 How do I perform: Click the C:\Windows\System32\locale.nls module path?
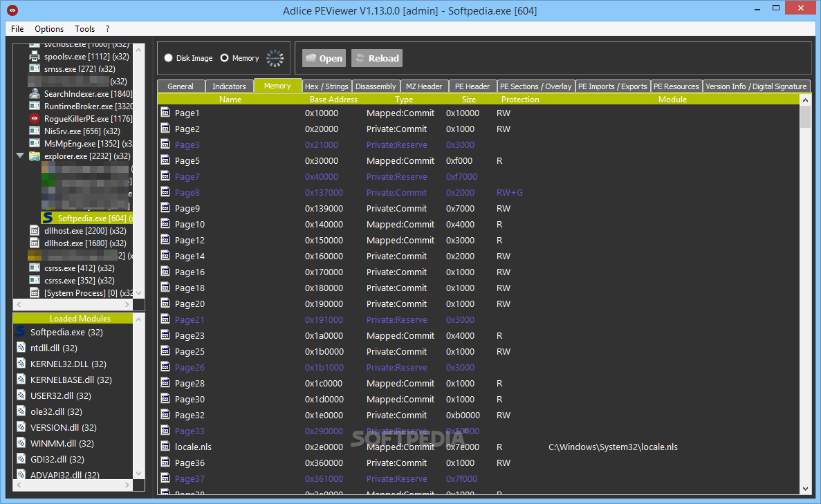(x=613, y=447)
